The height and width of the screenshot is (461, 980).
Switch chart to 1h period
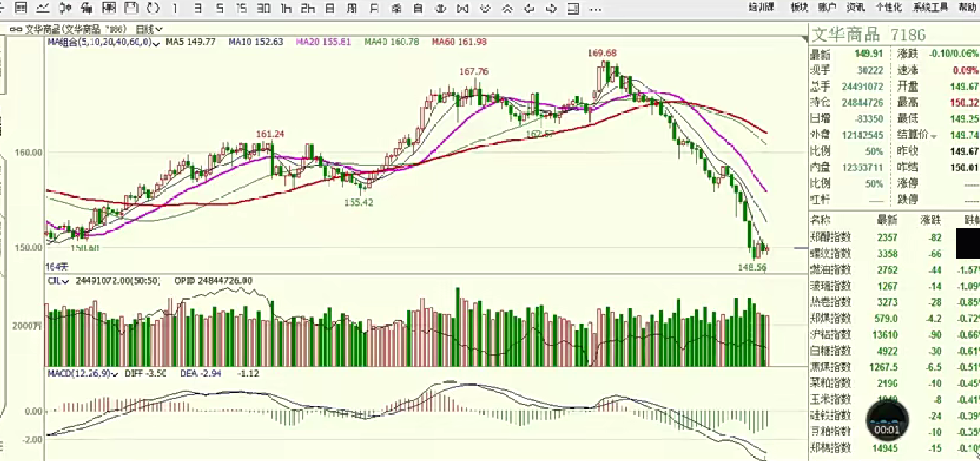click(x=286, y=9)
